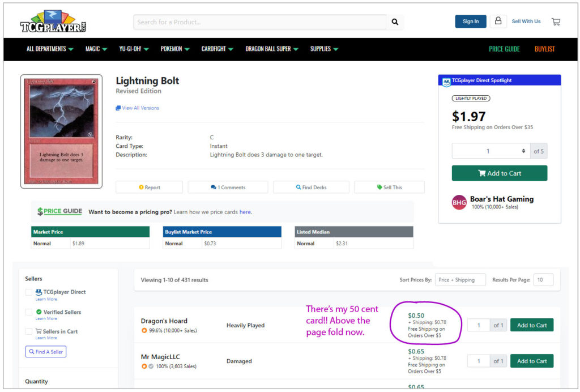
Task: Click the Dragon's Hoard seller name
Action: point(164,321)
